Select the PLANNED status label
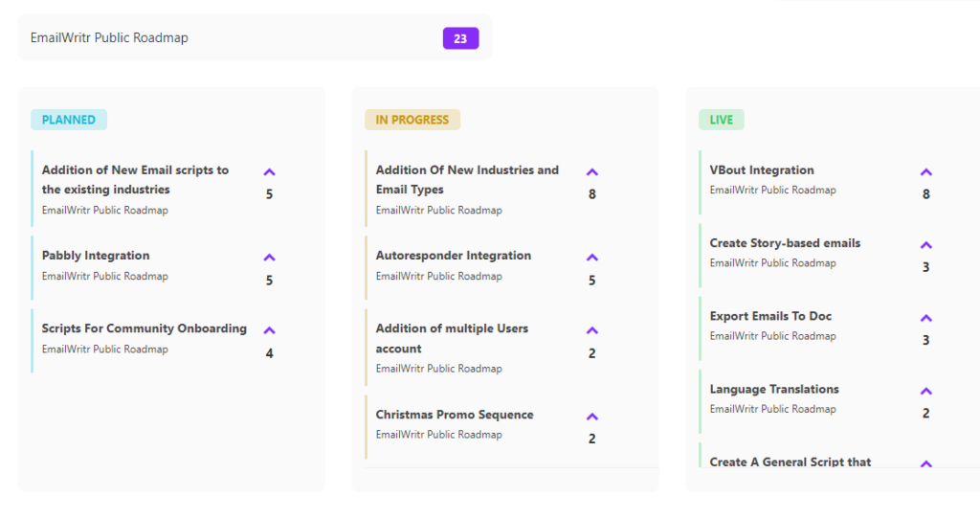The width and height of the screenshot is (980, 519). coord(69,120)
